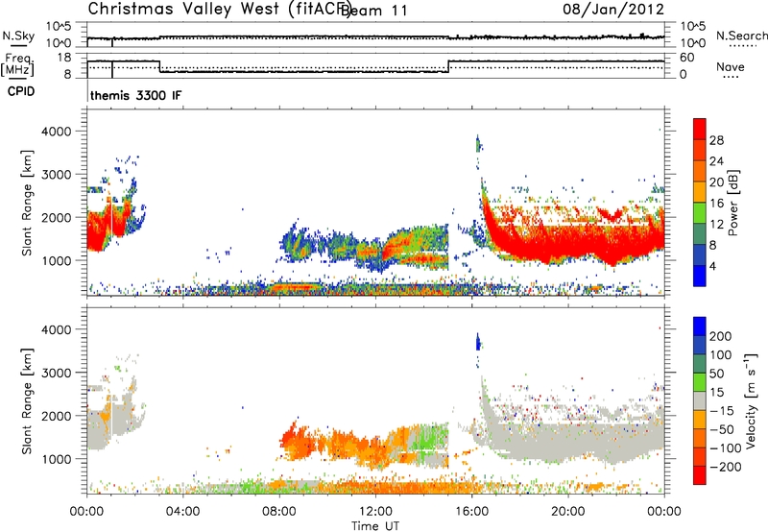Click the "16" power colorbar label
The width and height of the screenshot is (768, 532).
[716, 204]
